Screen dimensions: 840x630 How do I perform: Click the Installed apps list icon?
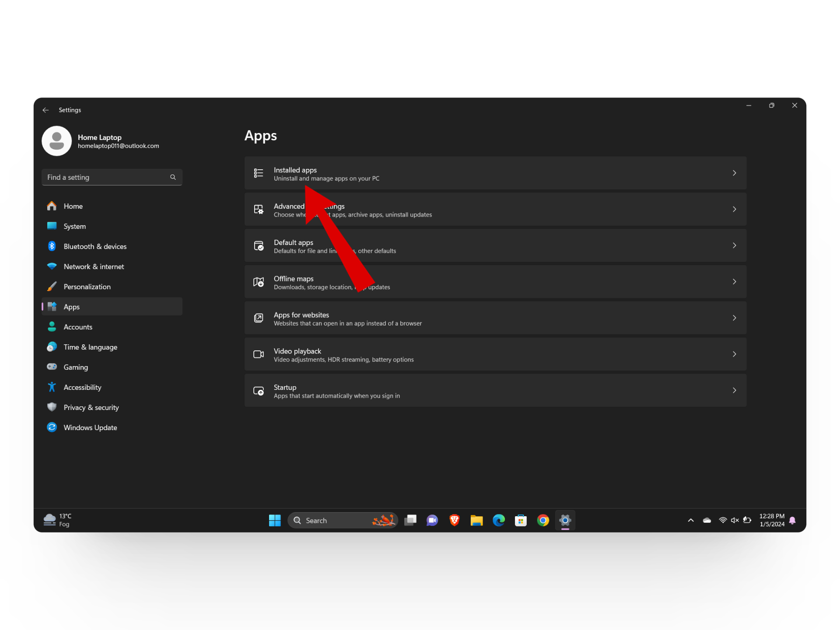click(x=259, y=173)
